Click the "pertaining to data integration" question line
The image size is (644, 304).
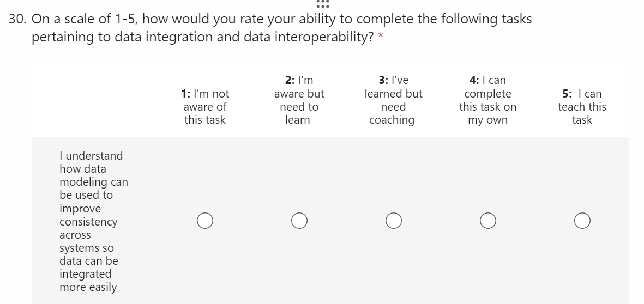pyautogui.click(x=202, y=37)
